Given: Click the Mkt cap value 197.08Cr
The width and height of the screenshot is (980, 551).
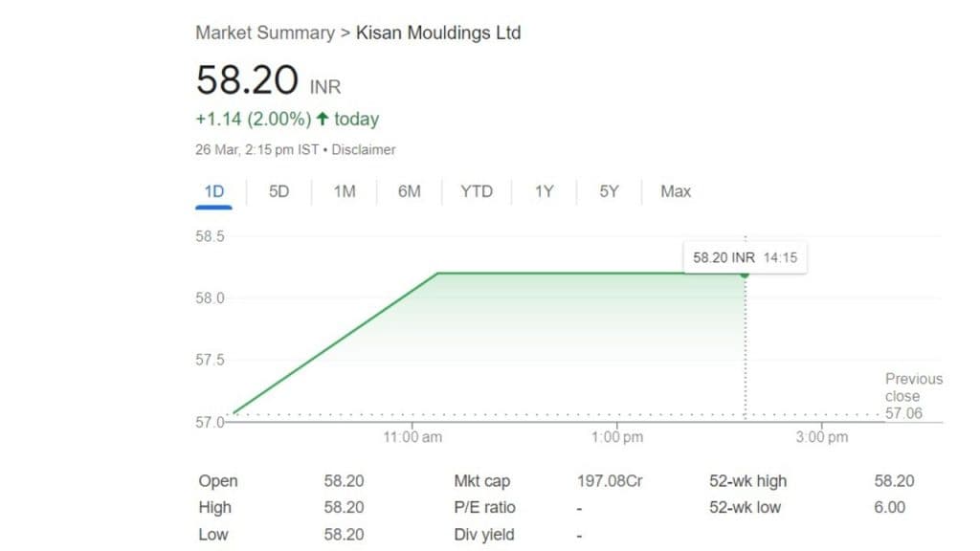Looking at the screenshot, I should tap(610, 481).
